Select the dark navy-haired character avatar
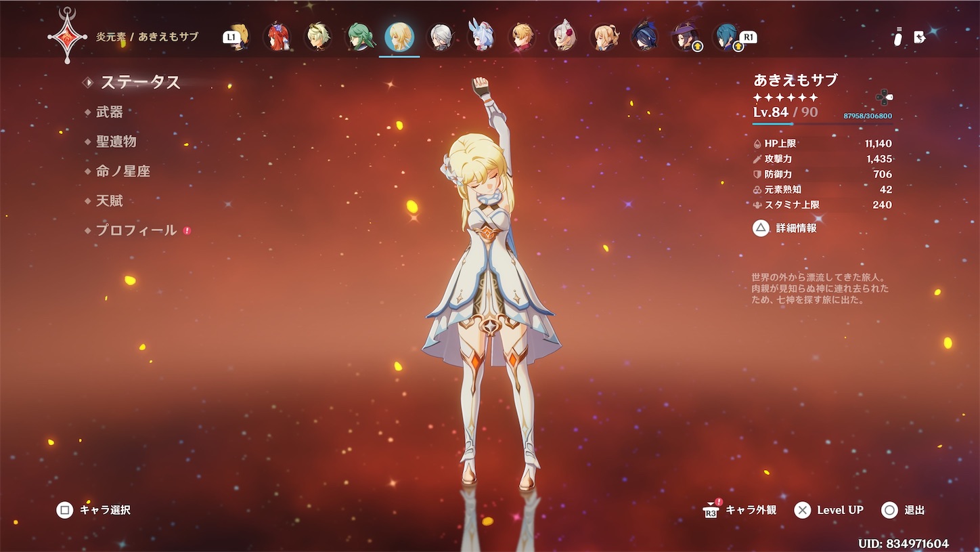Image resolution: width=980 pixels, height=552 pixels. [644, 37]
